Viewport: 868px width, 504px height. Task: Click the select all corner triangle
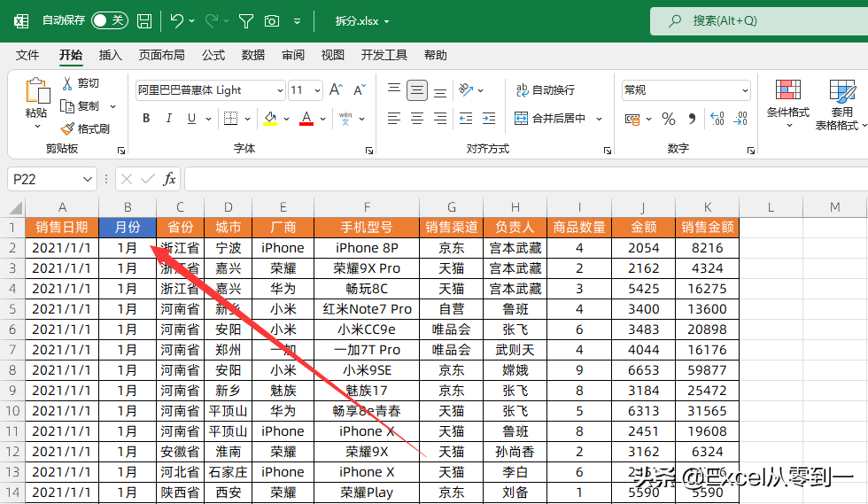coord(16,208)
